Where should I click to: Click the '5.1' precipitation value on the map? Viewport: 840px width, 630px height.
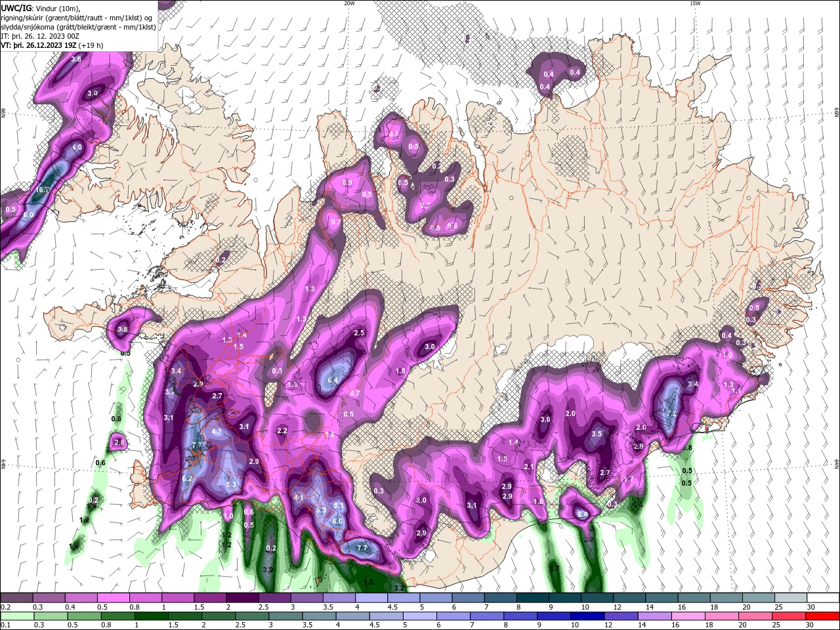(338, 505)
